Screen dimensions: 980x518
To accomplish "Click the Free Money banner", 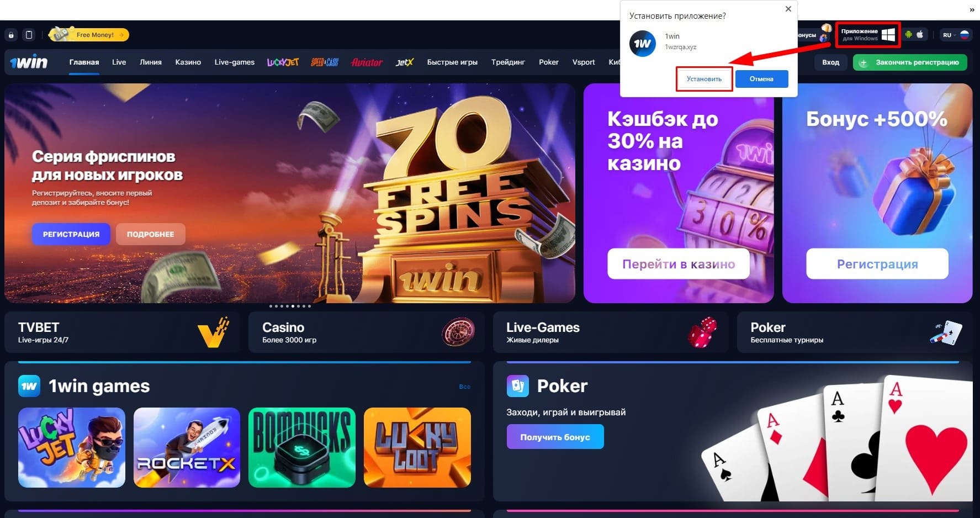I will click(89, 35).
